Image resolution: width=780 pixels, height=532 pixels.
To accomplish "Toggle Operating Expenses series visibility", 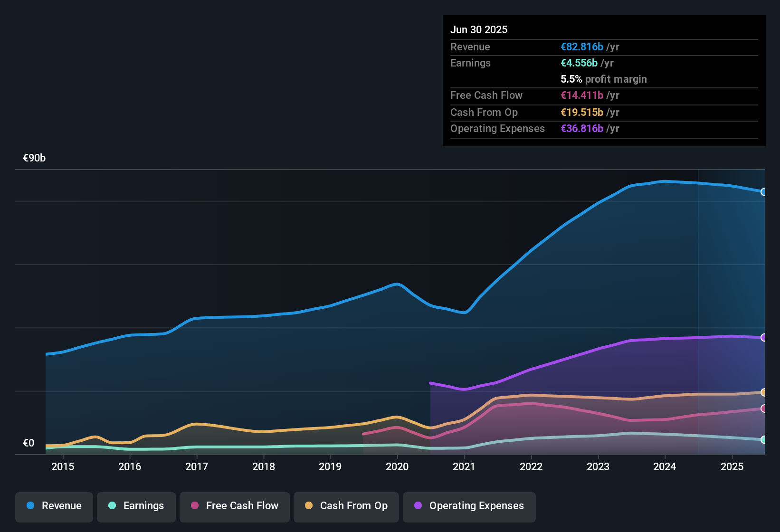I will click(469, 506).
